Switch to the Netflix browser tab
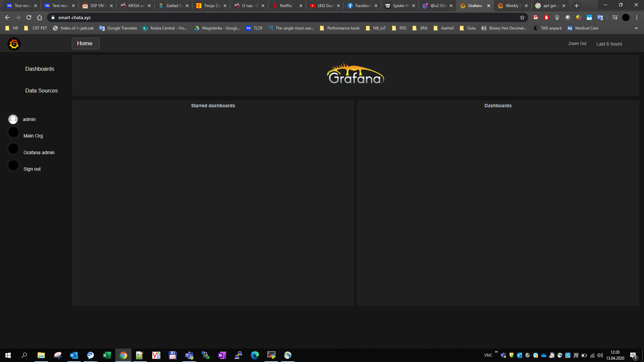644x362 pixels. pos(286,6)
